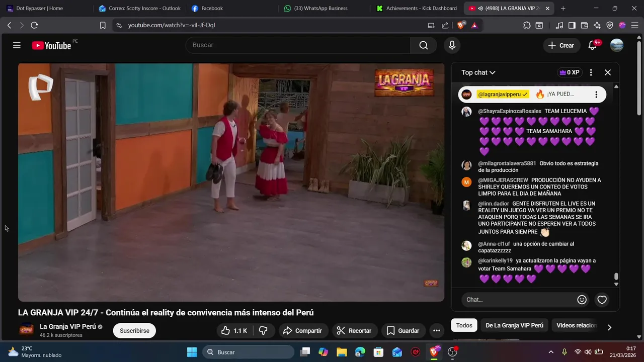Viewport: 644px width, 362px height.
Task: Click the Suscribirse button
Action: [134, 330]
